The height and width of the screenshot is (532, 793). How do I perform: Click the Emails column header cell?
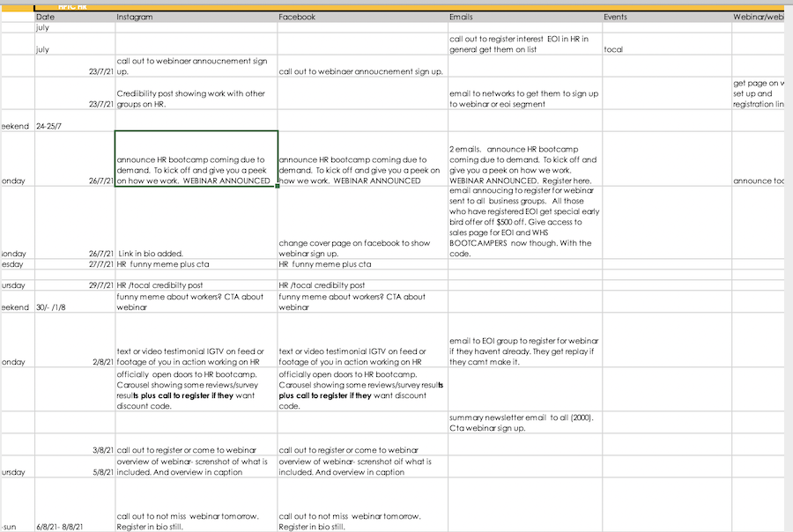tap(524, 17)
